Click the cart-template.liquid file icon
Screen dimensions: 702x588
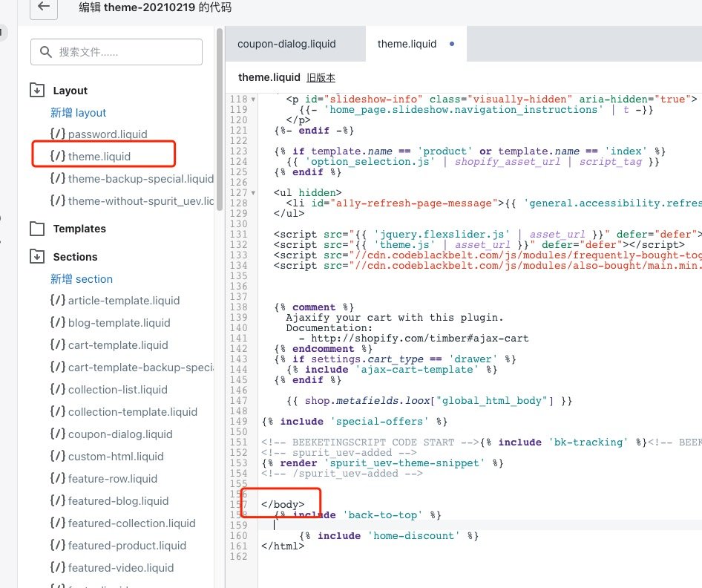pos(57,345)
